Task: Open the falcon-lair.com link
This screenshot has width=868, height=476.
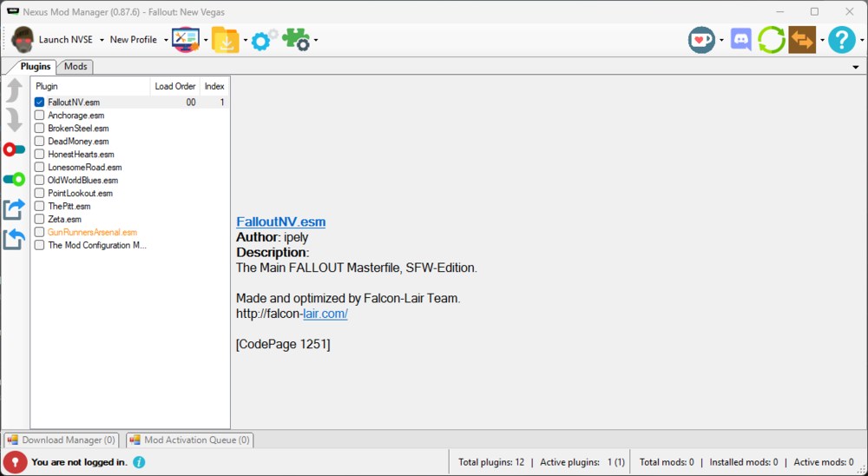Action: click(x=325, y=314)
